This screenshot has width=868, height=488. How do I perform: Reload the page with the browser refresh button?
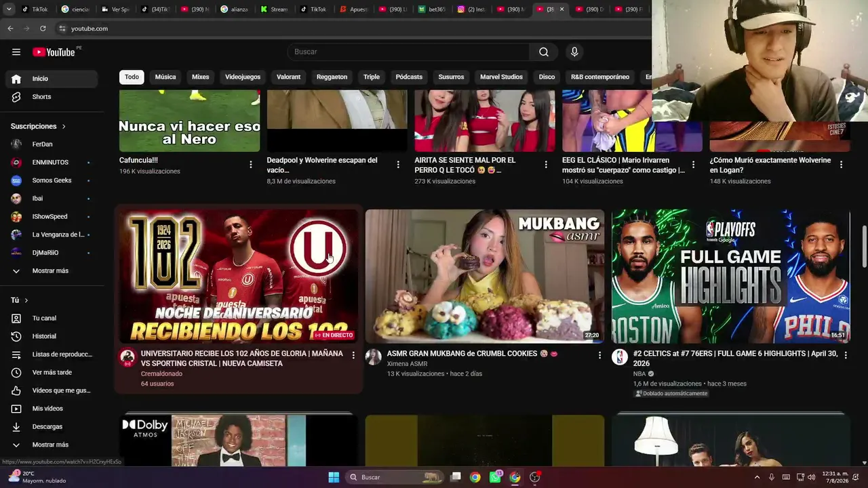pos(43,28)
